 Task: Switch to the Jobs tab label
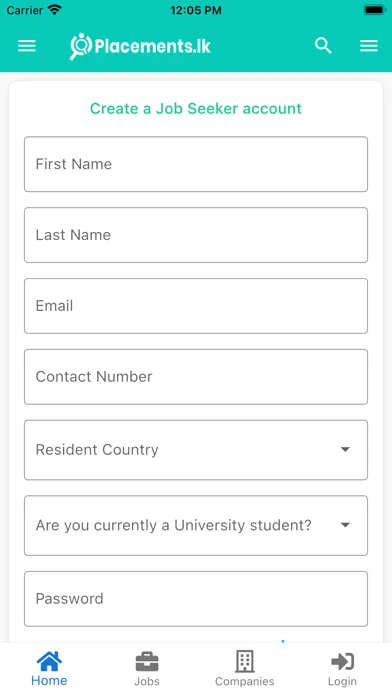(147, 681)
